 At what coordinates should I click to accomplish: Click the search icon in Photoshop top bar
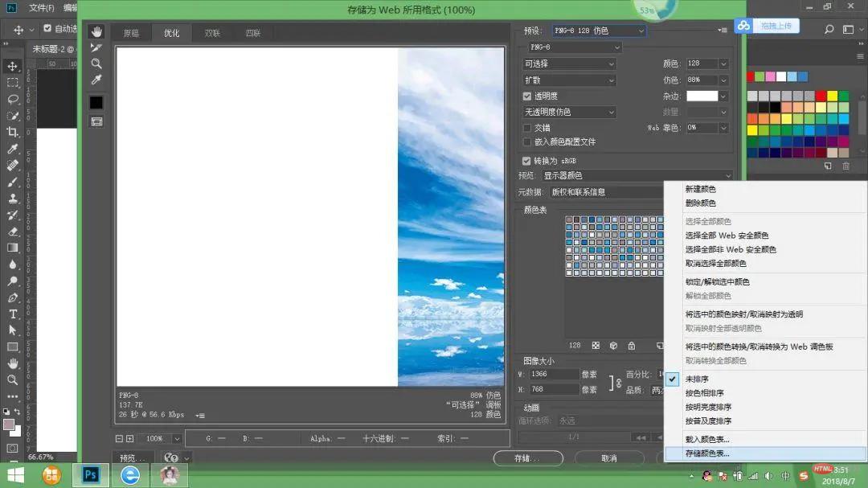pos(829,30)
